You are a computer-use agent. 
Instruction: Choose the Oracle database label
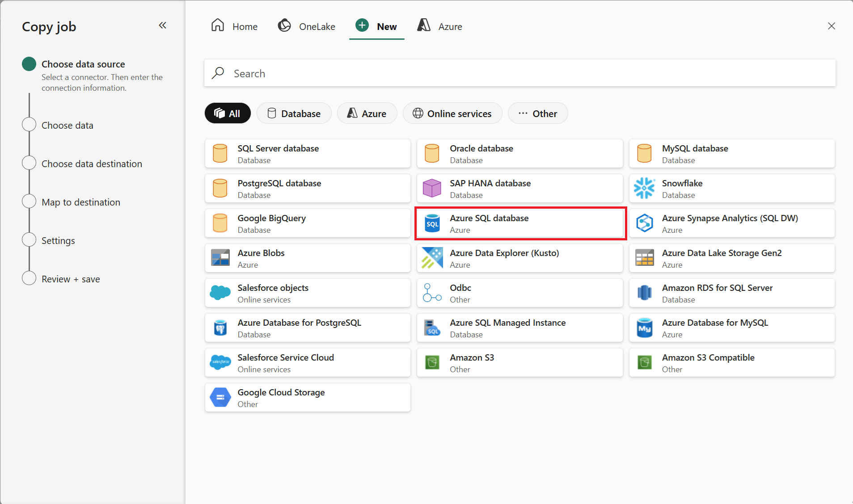pyautogui.click(x=481, y=148)
